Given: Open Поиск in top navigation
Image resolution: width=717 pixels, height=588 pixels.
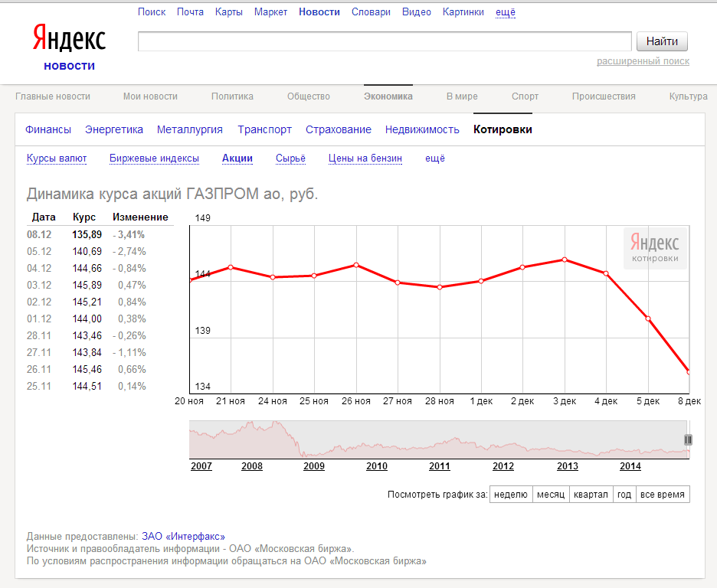Looking at the screenshot, I should [x=152, y=12].
